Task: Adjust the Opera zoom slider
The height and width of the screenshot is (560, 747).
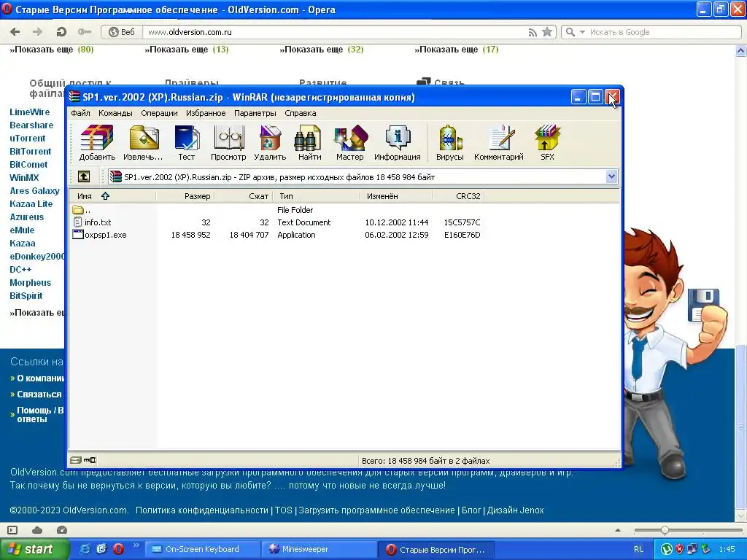Action: (x=665, y=530)
